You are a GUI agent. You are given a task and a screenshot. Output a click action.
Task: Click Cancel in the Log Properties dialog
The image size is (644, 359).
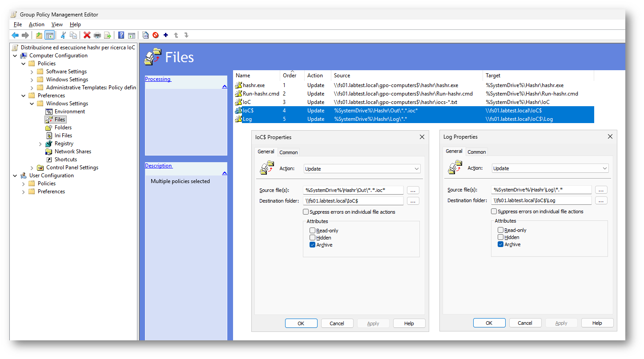click(x=525, y=323)
